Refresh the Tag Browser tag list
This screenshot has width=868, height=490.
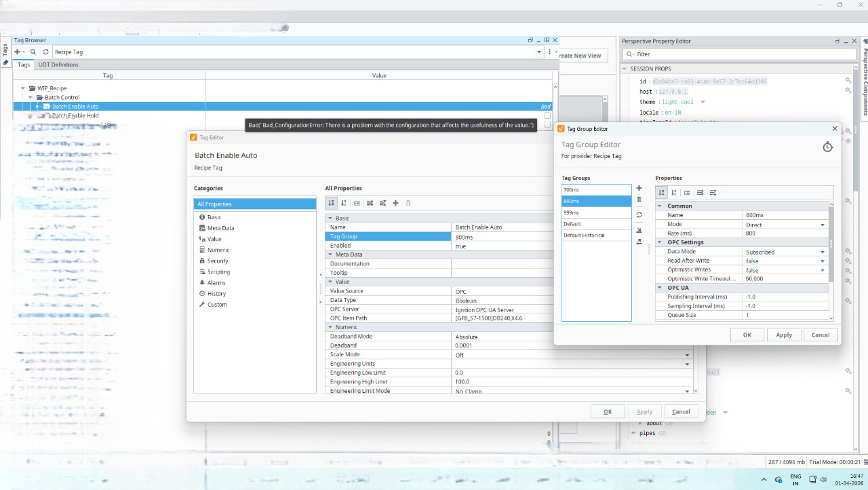[x=45, y=52]
